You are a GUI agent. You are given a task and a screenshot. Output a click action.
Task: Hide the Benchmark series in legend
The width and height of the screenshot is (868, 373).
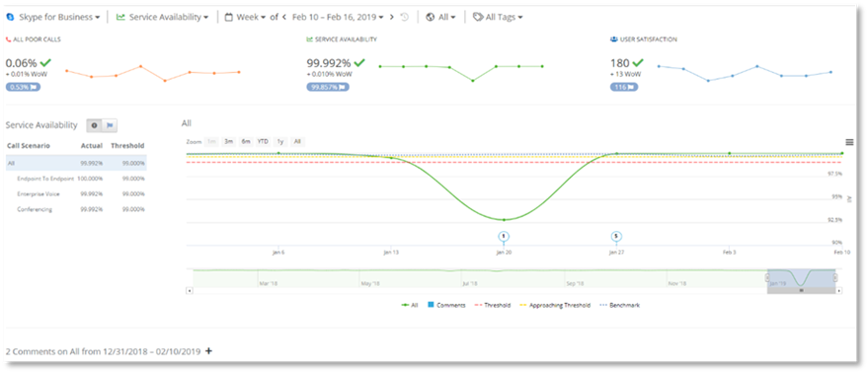[x=620, y=305]
